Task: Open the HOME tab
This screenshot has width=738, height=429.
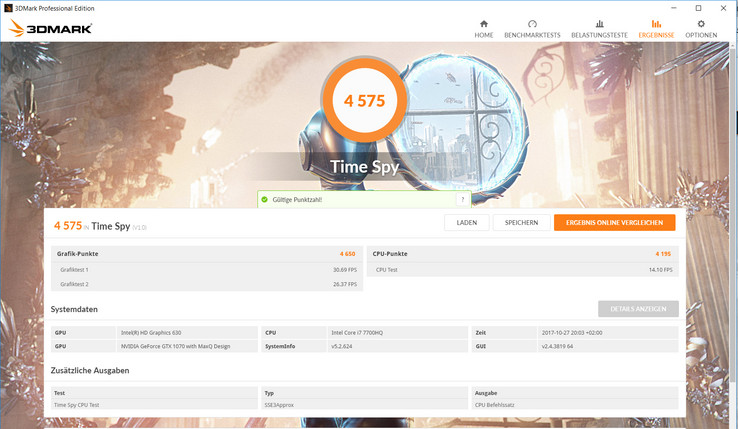Action: 483,29
